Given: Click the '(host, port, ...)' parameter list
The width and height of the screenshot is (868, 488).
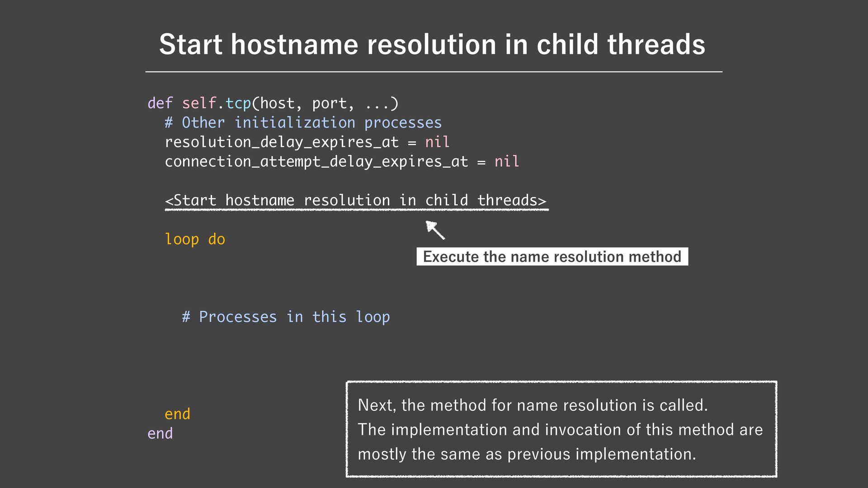Looking at the screenshot, I should point(325,103).
